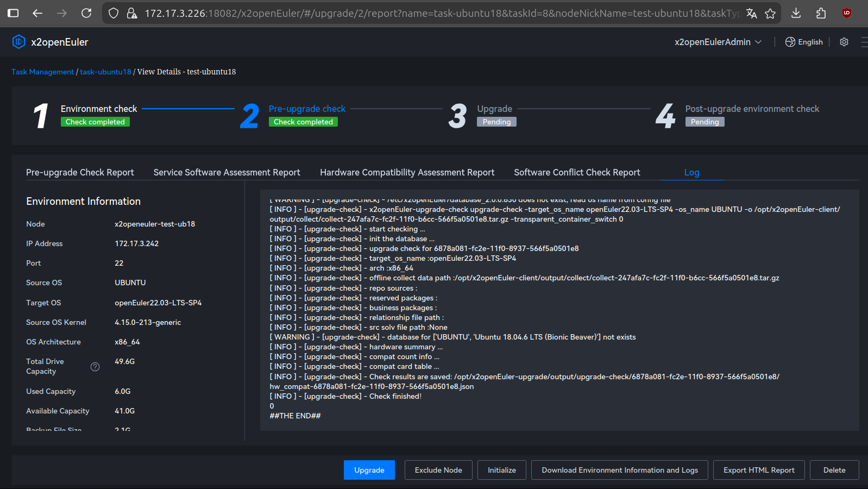Image resolution: width=868 pixels, height=489 pixels.
Task: Expand the x2openEulerAdmin user dropdown
Action: click(718, 42)
